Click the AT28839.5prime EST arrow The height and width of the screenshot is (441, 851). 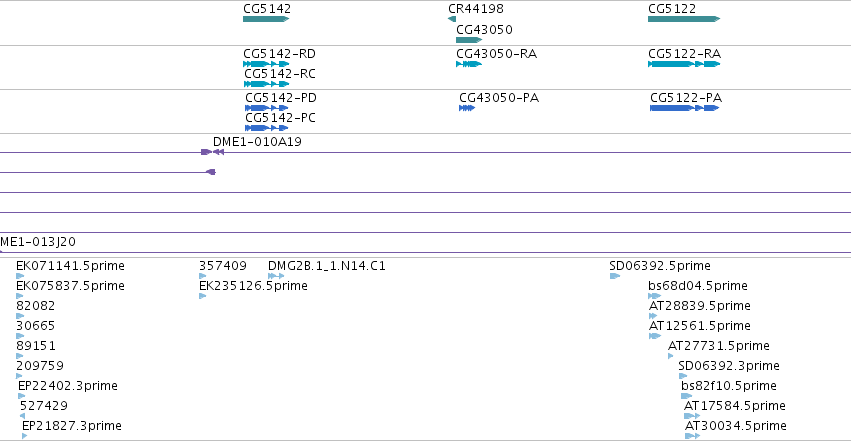653,316
